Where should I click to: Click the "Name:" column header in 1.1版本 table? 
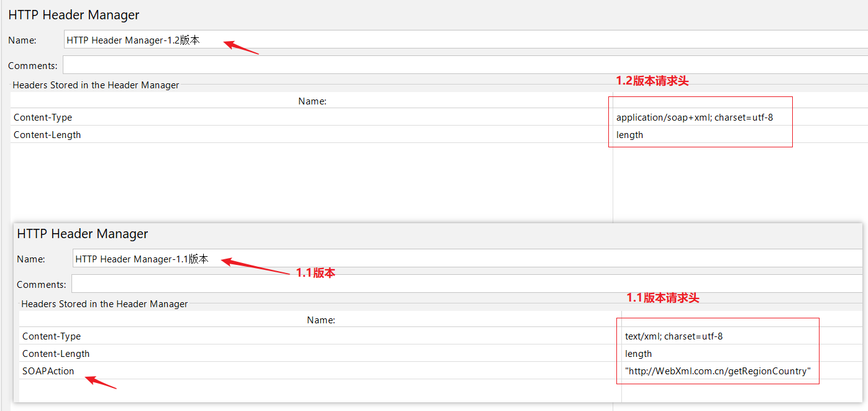[321, 320]
